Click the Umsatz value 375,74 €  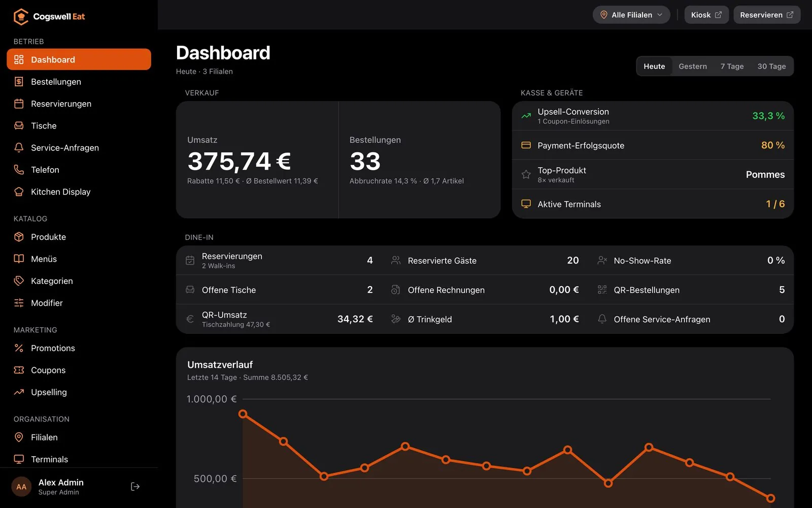239,162
